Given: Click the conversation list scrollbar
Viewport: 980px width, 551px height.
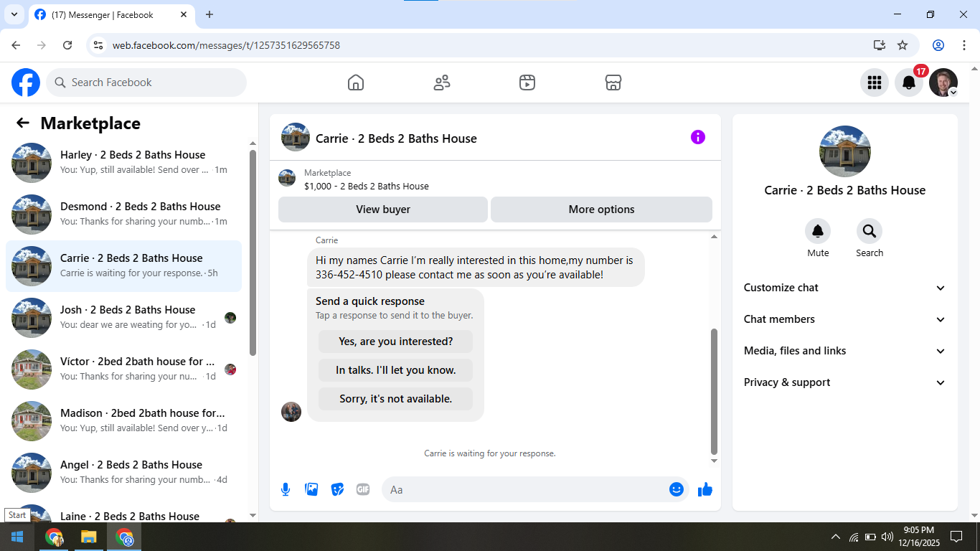Looking at the screenshot, I should pos(253,252).
